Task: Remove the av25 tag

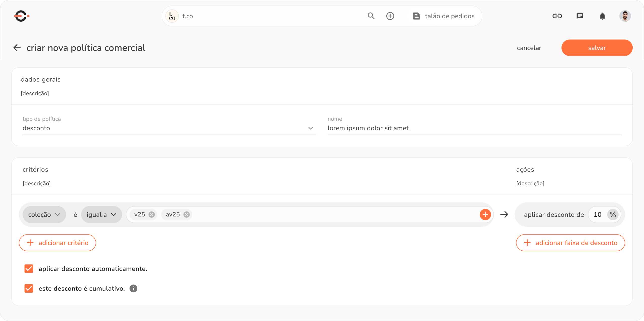Action: (x=186, y=215)
